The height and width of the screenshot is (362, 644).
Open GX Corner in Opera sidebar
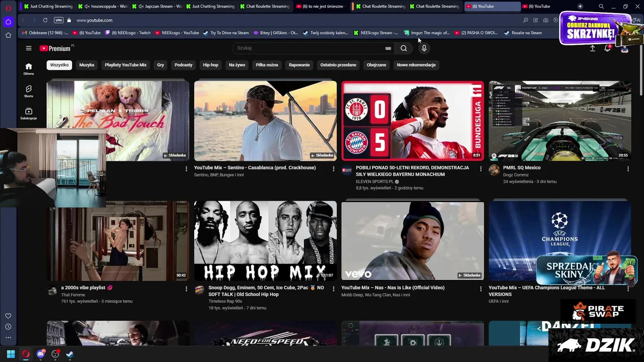tap(8, 22)
